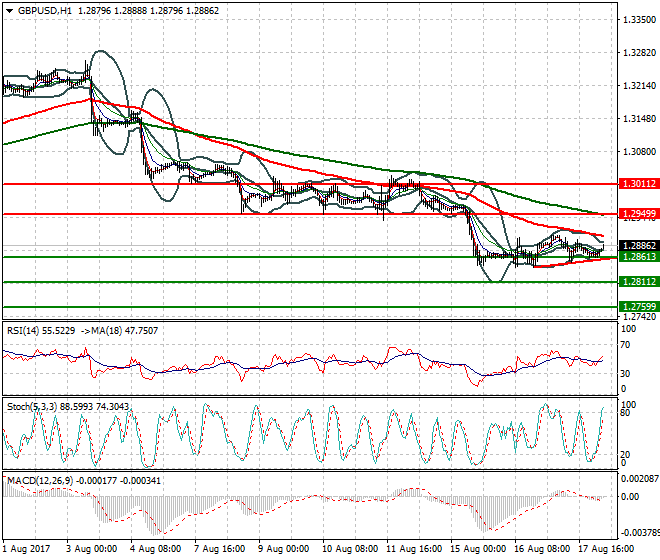Click the red 1.30112 resistance price label

coord(639,184)
